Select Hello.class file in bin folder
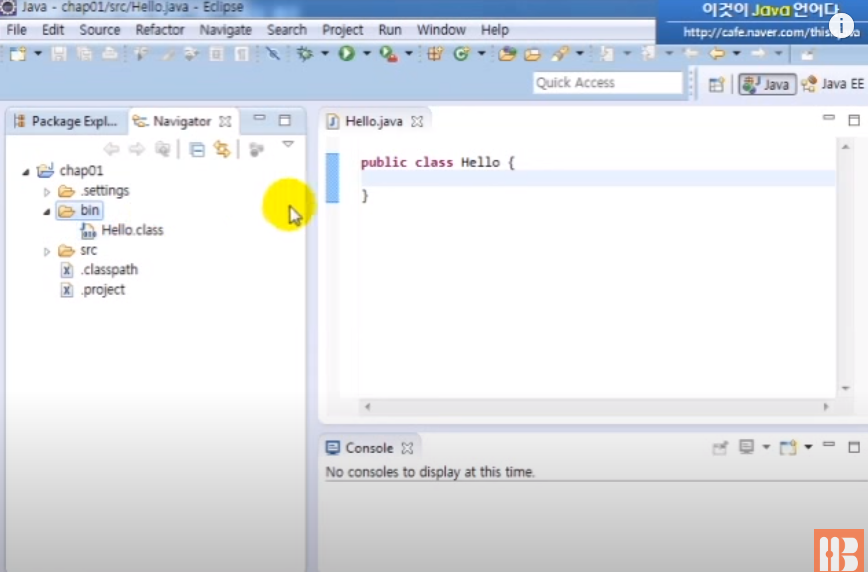 coord(122,230)
